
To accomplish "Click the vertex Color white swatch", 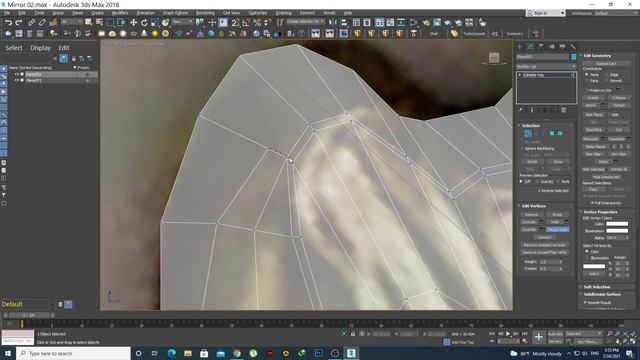I will pos(617,224).
